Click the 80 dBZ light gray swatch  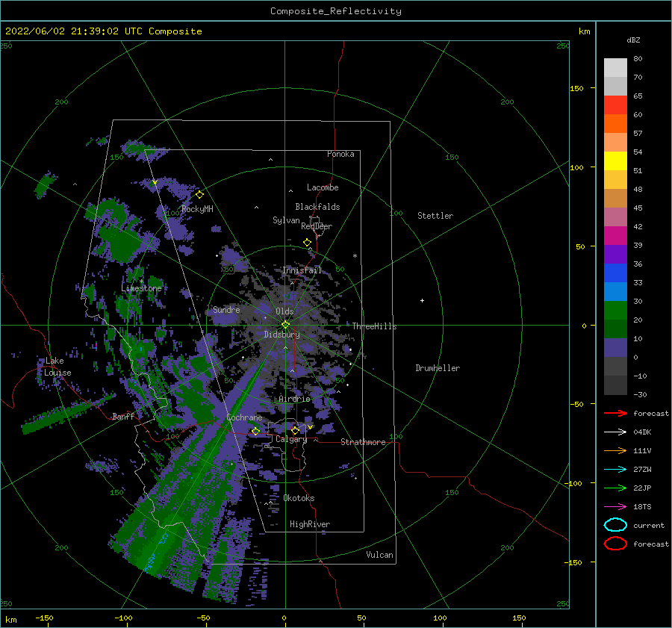[x=615, y=67]
